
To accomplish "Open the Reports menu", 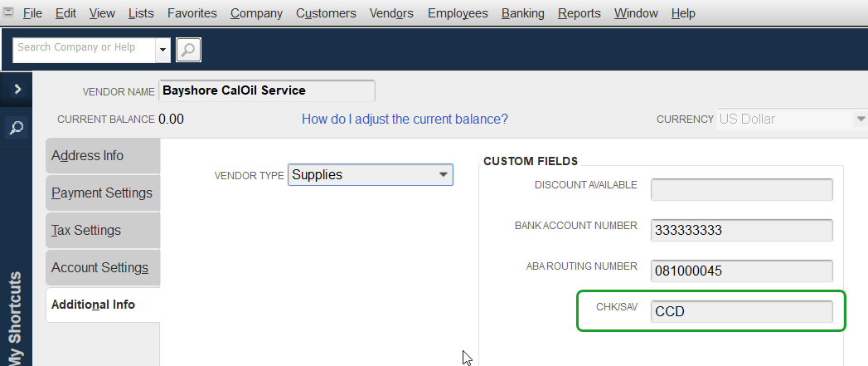I will coord(579,12).
